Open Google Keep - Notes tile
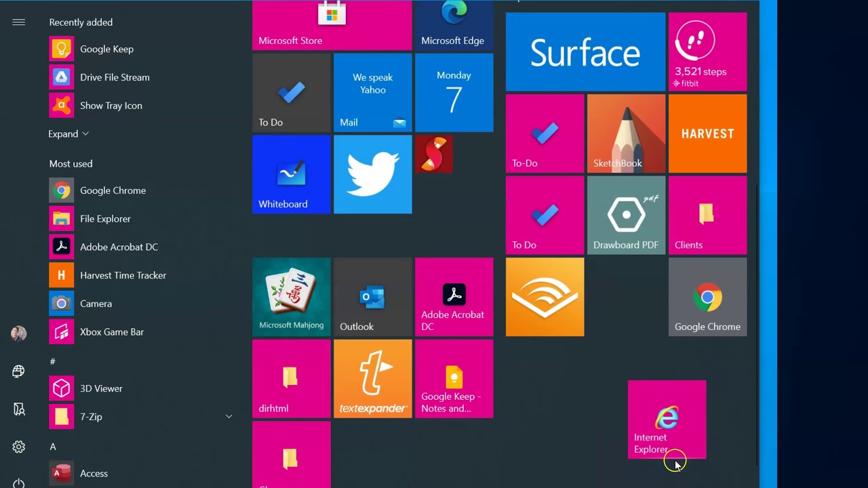This screenshot has width=868, height=488. tap(454, 379)
